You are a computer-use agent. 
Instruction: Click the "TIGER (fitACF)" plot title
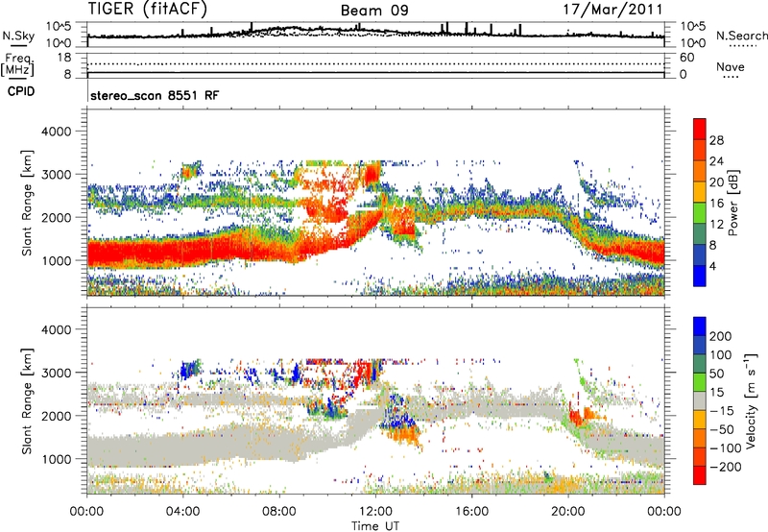(x=148, y=9)
